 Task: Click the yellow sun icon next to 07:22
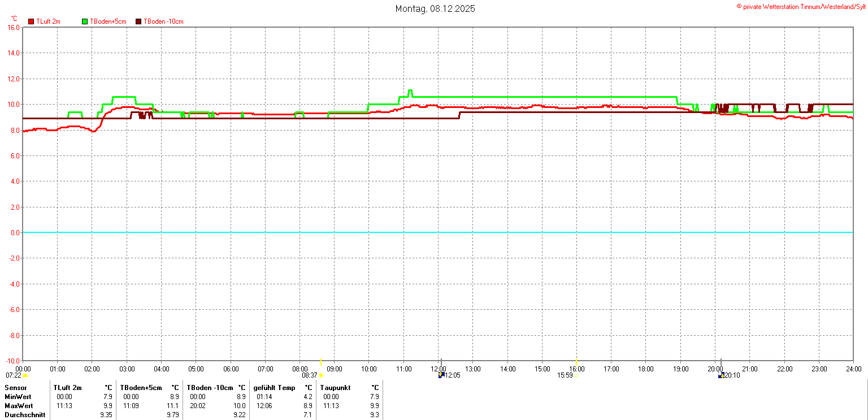[x=25, y=375]
